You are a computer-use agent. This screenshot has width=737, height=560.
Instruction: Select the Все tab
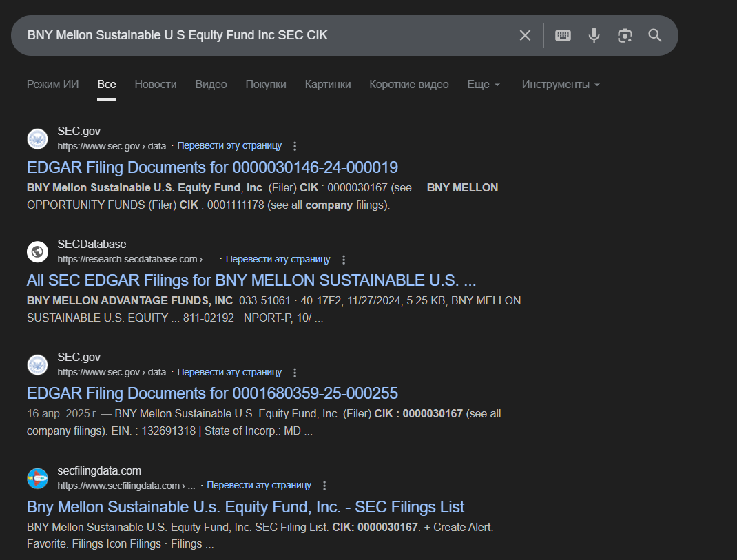coord(107,84)
